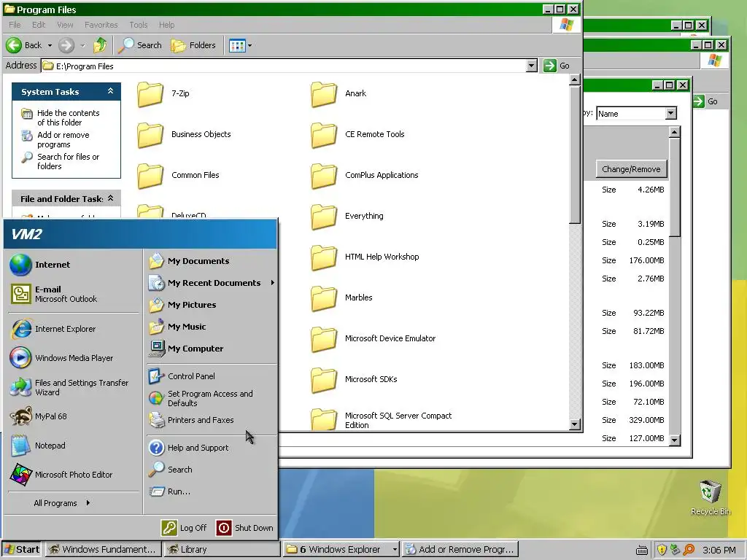Expand the 6 Windows Explorer taskbar group
The height and width of the screenshot is (560, 747).
click(x=395, y=550)
